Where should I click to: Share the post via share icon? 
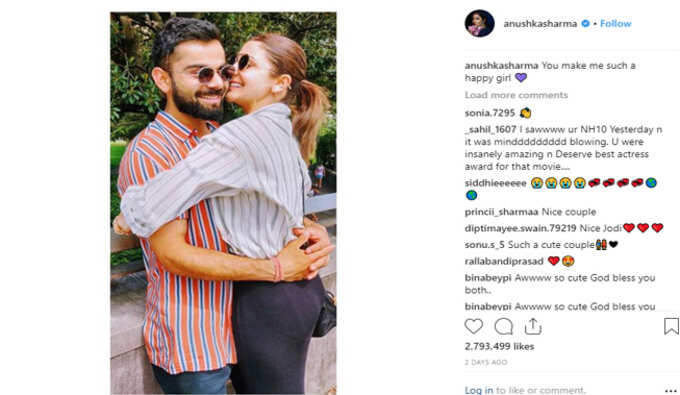point(533,326)
